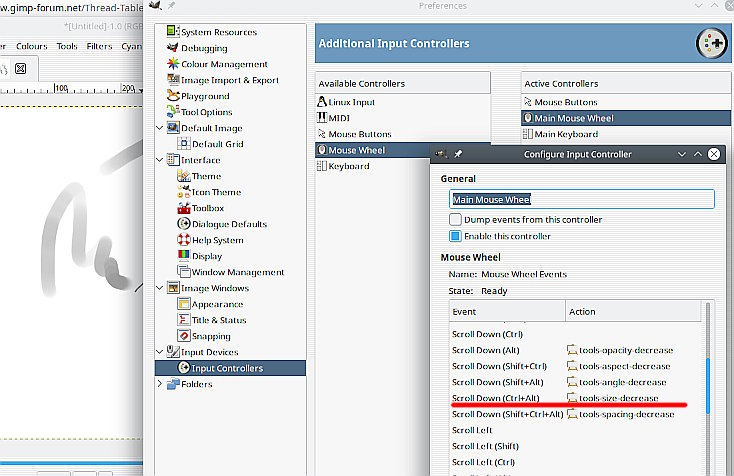Click Configure Input Controller shade-down chevron
The height and width of the screenshot is (476, 734).
click(682, 154)
